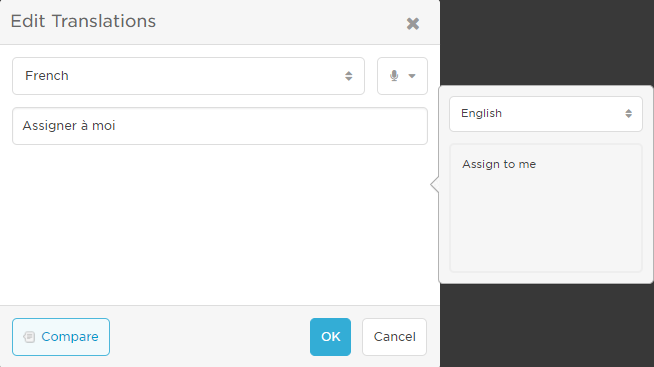Click the up-down arrows on French selector
Screen dimensions: 654x367
pos(349,76)
